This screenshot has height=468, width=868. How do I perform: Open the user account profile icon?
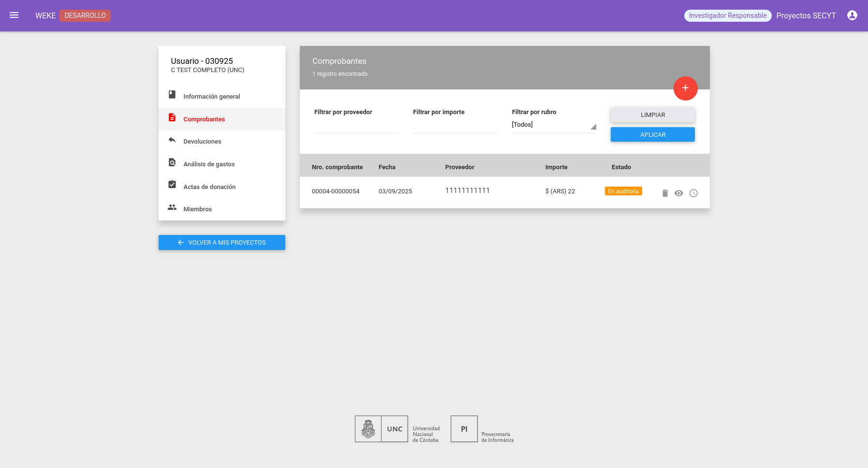(852, 15)
